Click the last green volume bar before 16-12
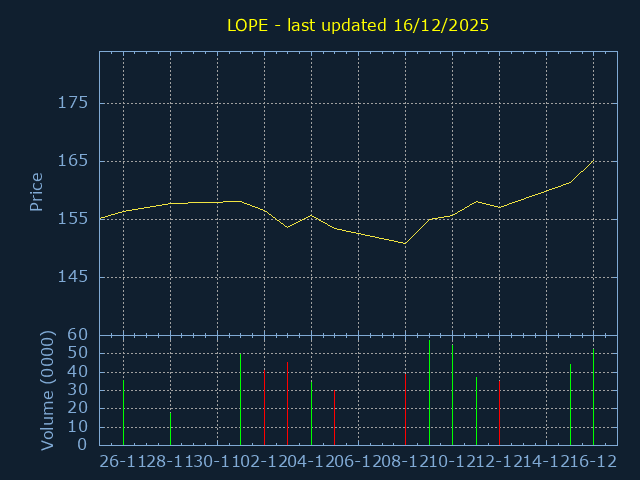Screen dimensions: 640x480 570,405
